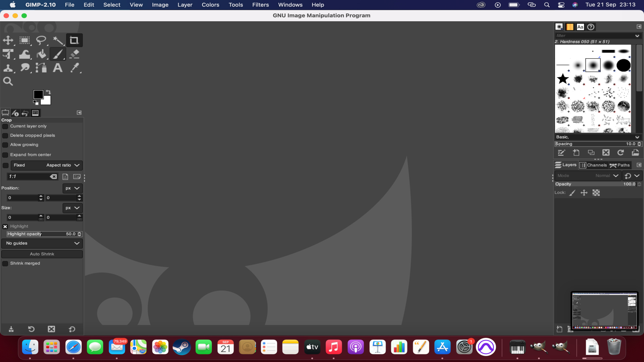Expand the Fixed aspect ratio dropdown
This screenshot has height=362, width=644.
(76, 165)
